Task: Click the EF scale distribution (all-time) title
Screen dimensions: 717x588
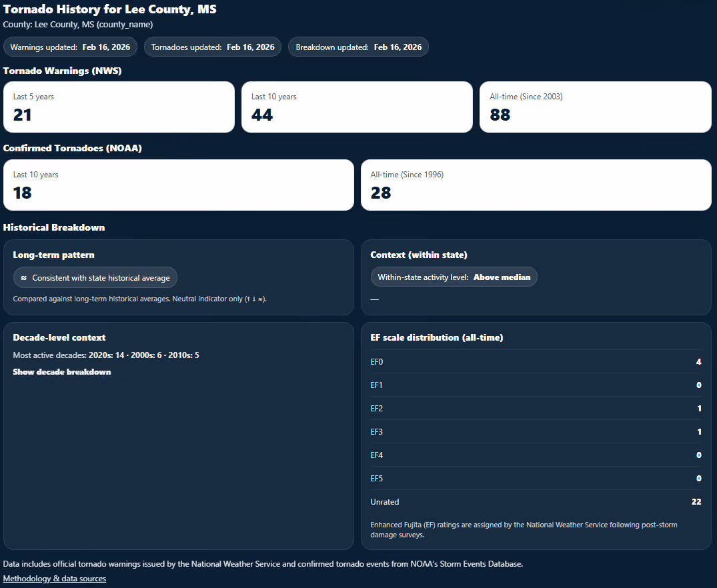Action: coord(437,337)
